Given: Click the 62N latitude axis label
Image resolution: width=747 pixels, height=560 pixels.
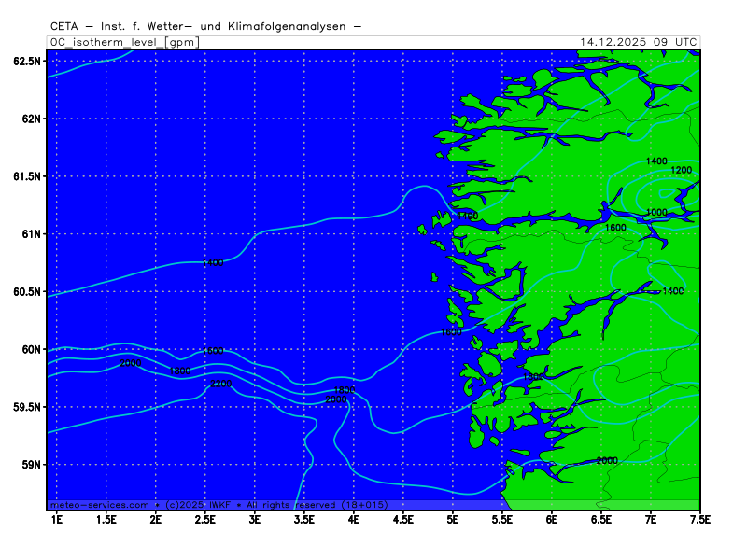Looking at the screenshot, I should 33,119.
